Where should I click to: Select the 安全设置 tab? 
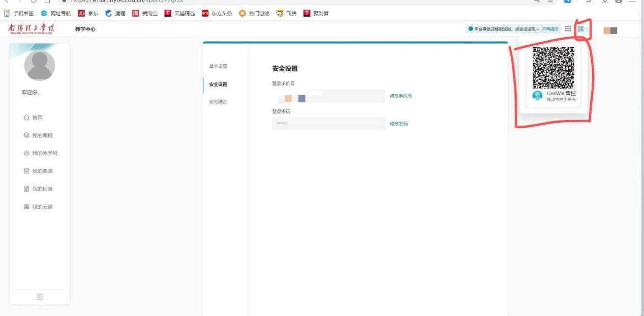[219, 84]
